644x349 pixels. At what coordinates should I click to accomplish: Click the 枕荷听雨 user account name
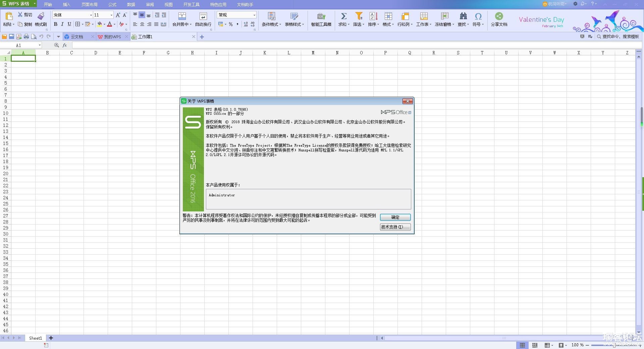click(557, 4)
